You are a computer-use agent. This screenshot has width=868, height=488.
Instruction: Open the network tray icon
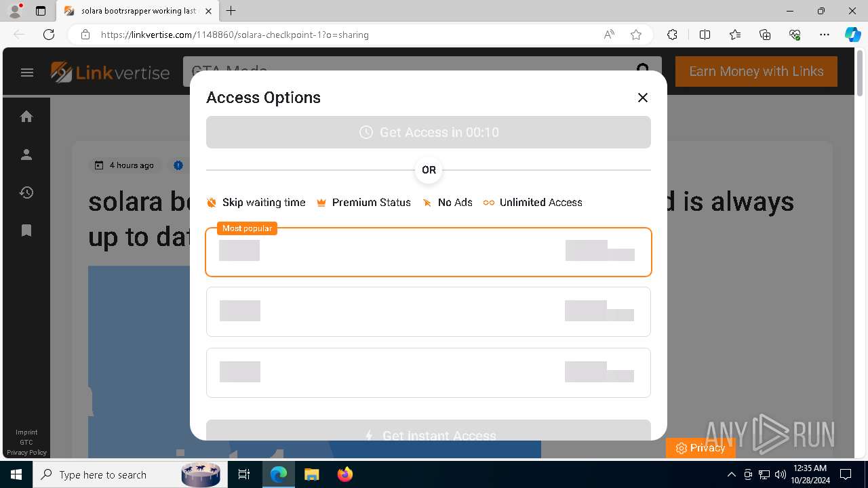764,474
